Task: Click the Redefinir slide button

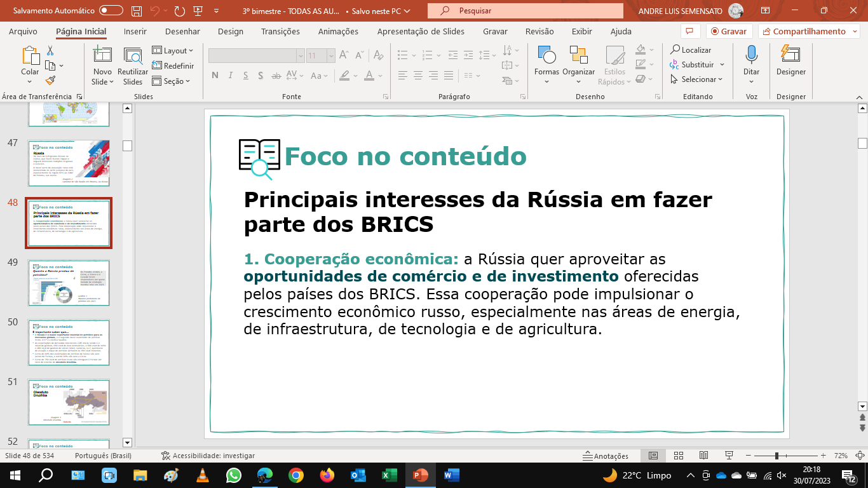Action: 173,66
